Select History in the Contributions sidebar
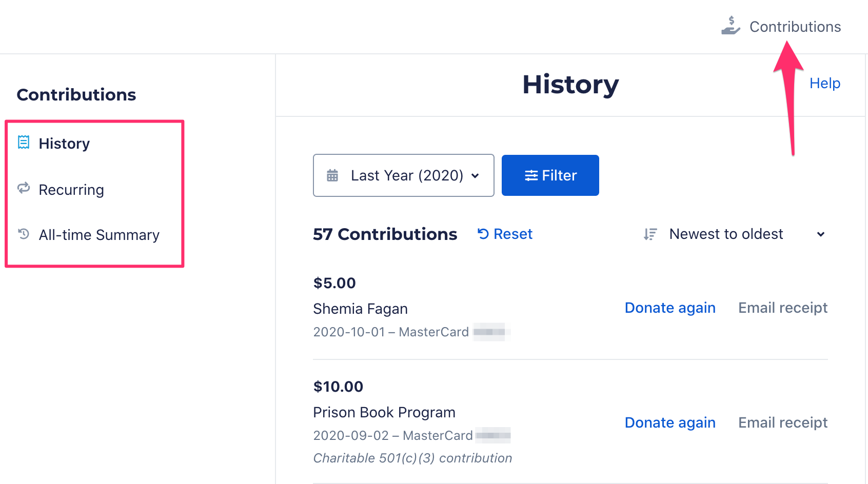 (x=64, y=144)
